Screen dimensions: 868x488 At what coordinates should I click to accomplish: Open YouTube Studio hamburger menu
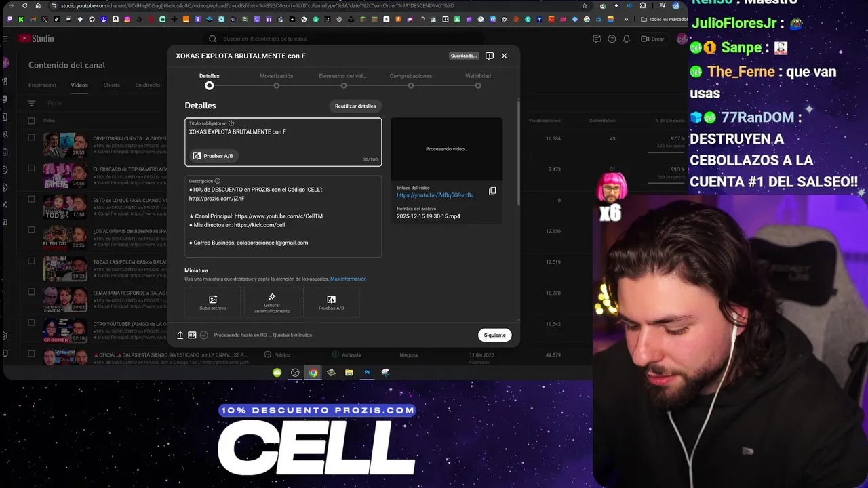coord(6,39)
